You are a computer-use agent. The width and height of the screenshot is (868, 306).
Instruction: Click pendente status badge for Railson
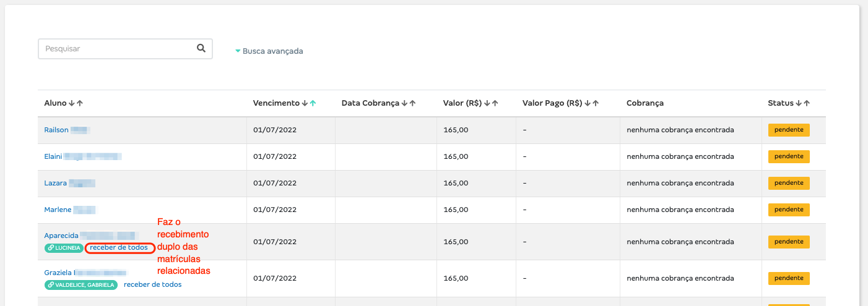pos(789,130)
